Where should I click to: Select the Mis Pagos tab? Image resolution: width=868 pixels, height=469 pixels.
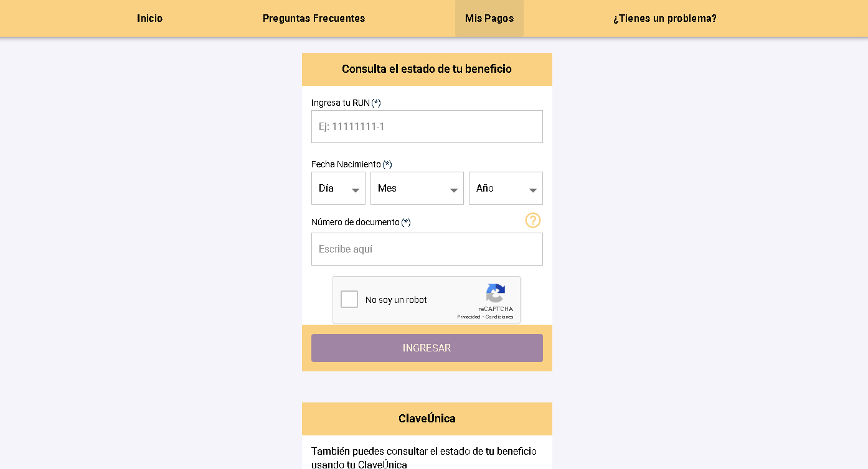[489, 19]
